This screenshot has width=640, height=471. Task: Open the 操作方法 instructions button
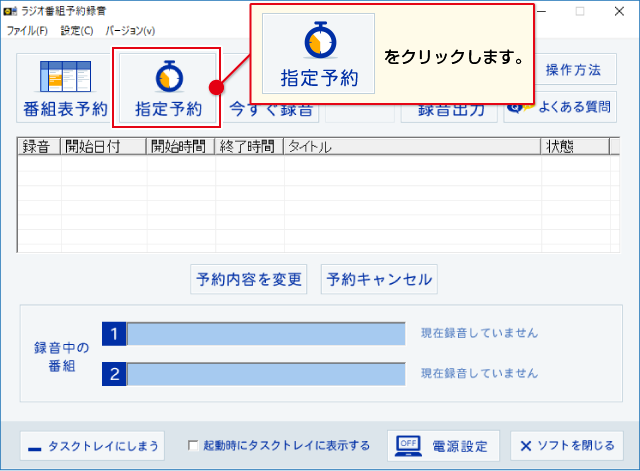point(573,70)
